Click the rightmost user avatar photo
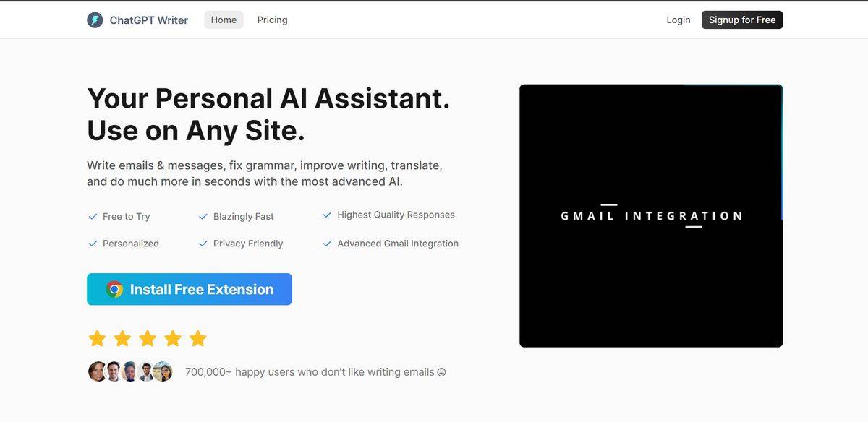Image resolution: width=868 pixels, height=422 pixels. (x=164, y=371)
